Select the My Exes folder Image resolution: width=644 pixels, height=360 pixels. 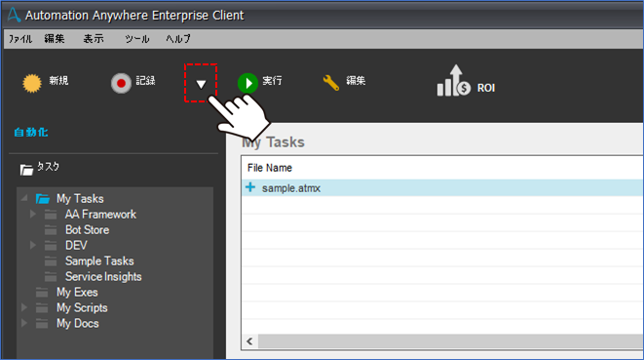pyautogui.click(x=77, y=293)
